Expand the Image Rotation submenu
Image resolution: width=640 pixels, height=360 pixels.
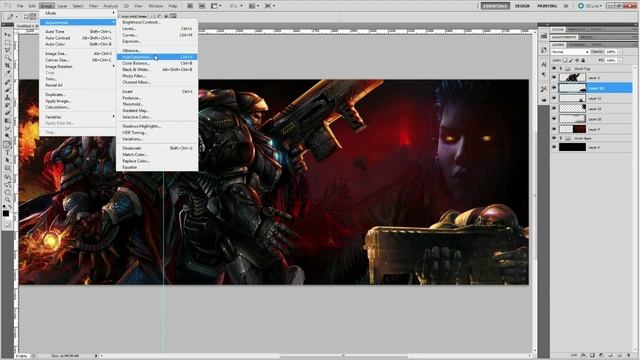pos(78,67)
